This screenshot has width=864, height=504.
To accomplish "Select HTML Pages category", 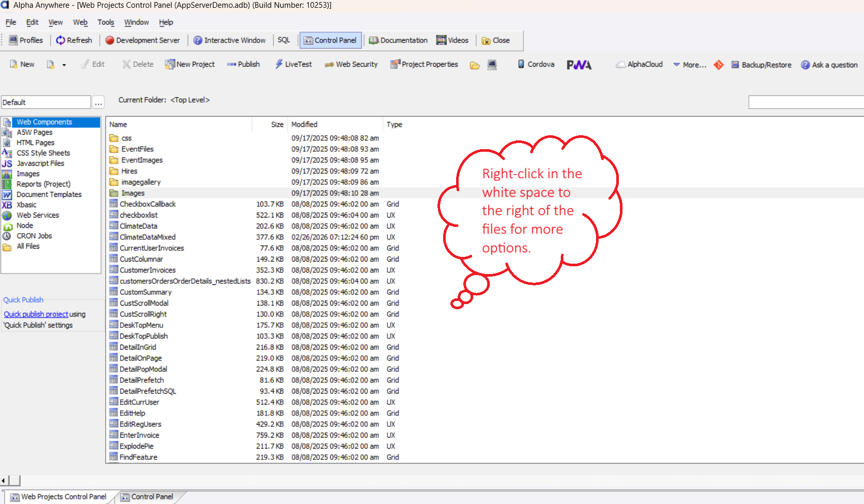I will pyautogui.click(x=35, y=143).
